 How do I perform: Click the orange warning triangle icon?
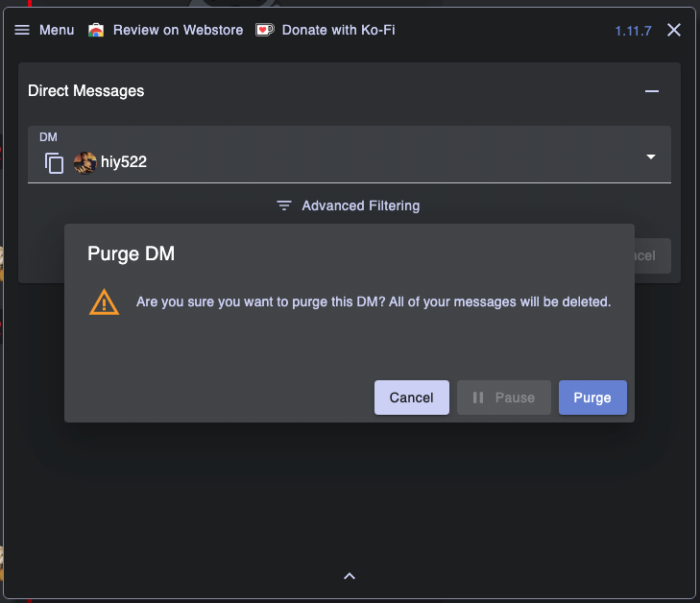coord(104,302)
